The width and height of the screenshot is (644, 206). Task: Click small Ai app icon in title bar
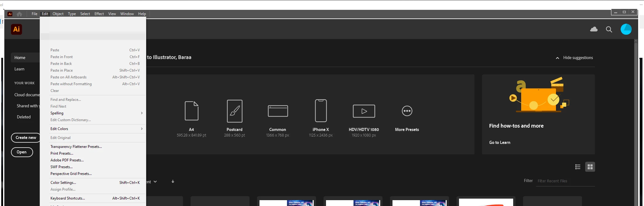click(10, 14)
